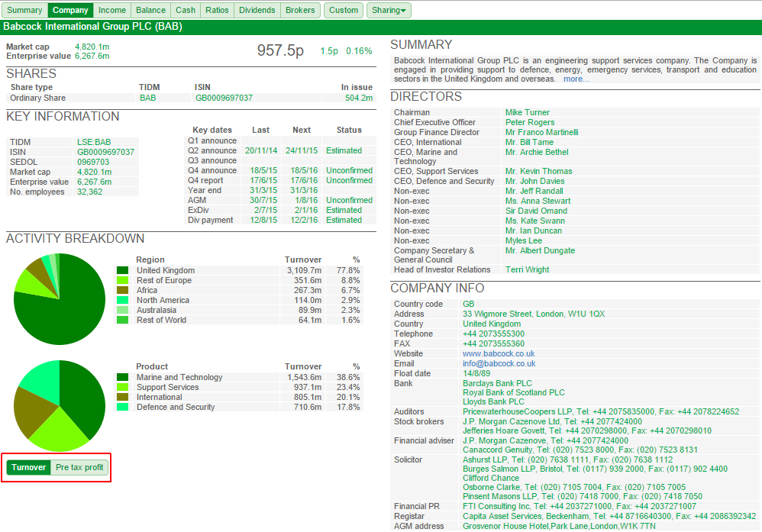Click the United Kingdom dark green swatch
This screenshot has width=762, height=532.
point(122,270)
